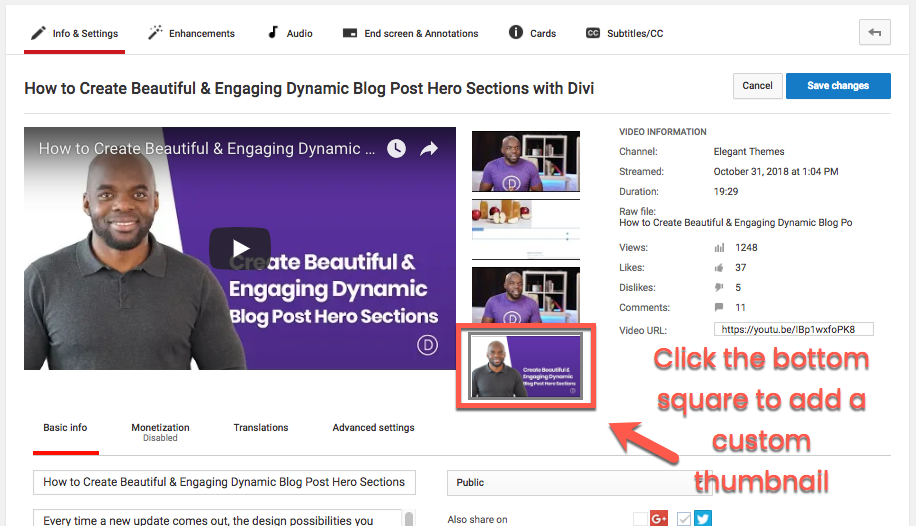Open Advanced settings tab

[x=373, y=428]
